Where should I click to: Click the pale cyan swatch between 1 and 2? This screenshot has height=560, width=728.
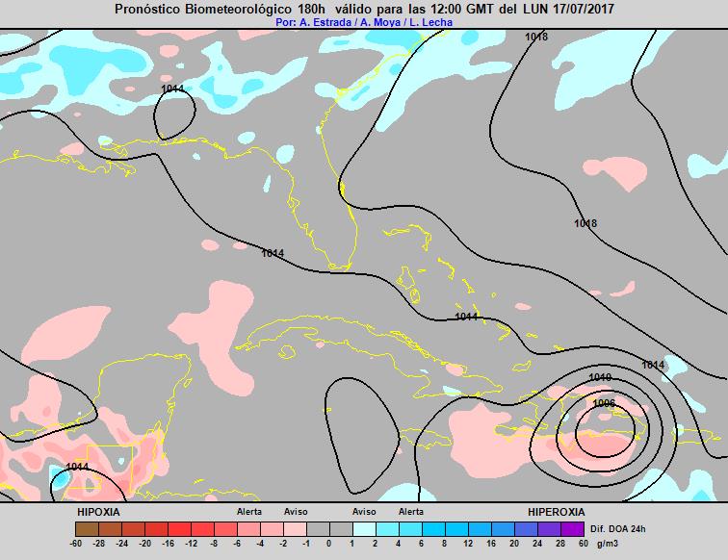click(364, 529)
